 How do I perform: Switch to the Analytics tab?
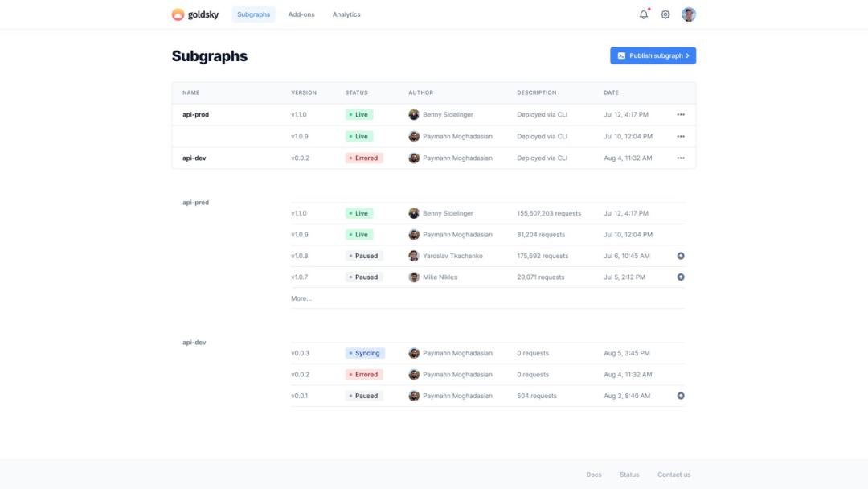[x=346, y=14]
